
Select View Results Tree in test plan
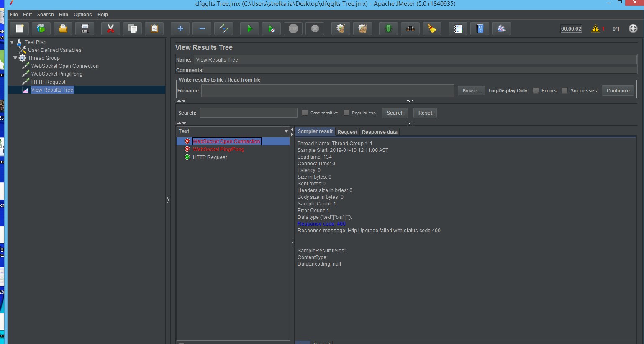(52, 90)
